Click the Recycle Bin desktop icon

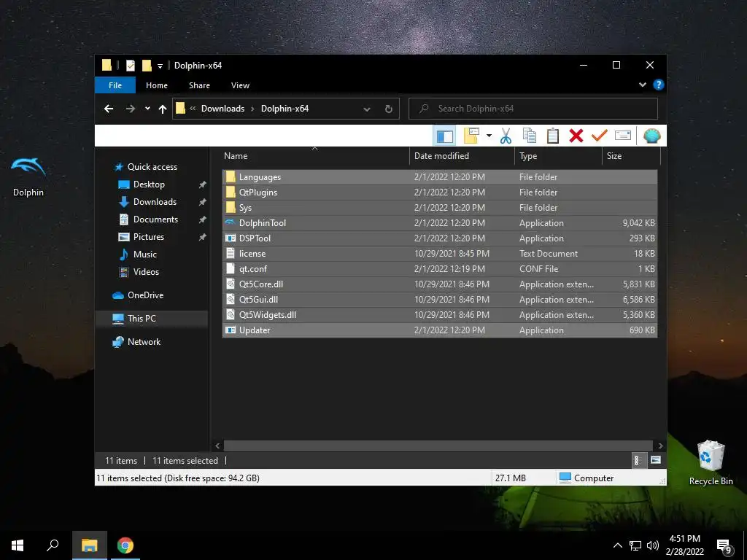click(711, 462)
